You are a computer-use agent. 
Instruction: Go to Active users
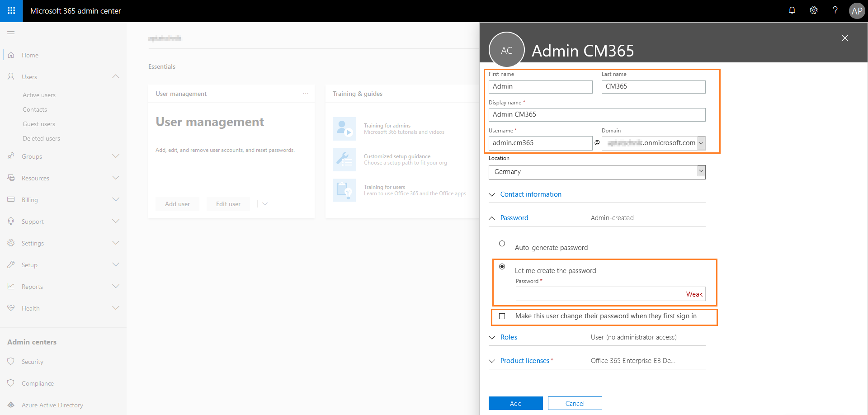pos(39,95)
